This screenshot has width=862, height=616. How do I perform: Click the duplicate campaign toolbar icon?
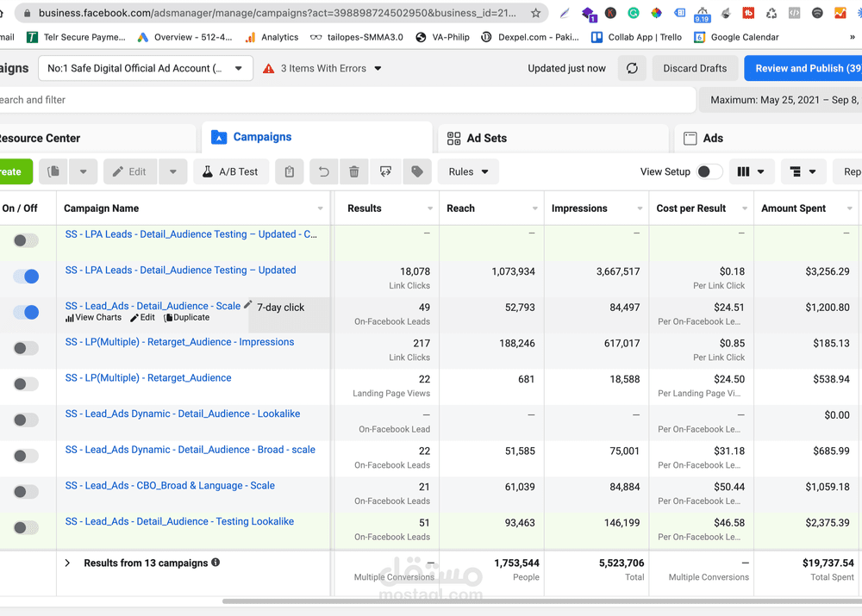(53, 171)
